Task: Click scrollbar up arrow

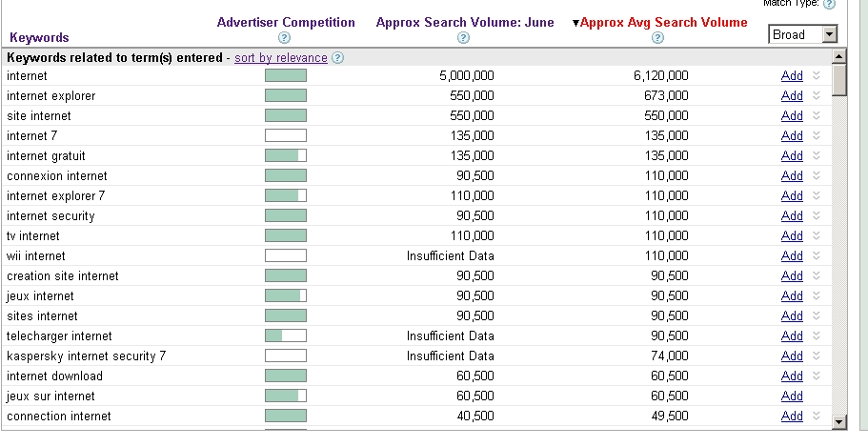Action: click(838, 56)
